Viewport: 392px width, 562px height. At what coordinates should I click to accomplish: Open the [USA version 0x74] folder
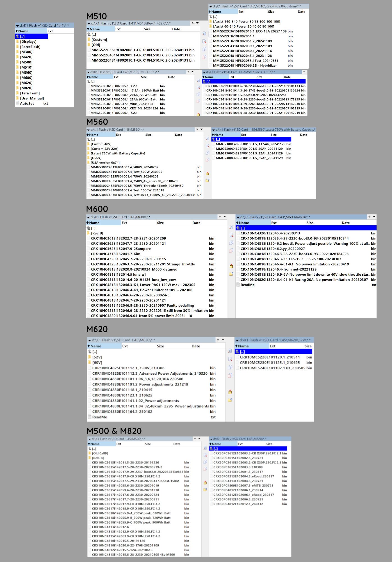105,163
